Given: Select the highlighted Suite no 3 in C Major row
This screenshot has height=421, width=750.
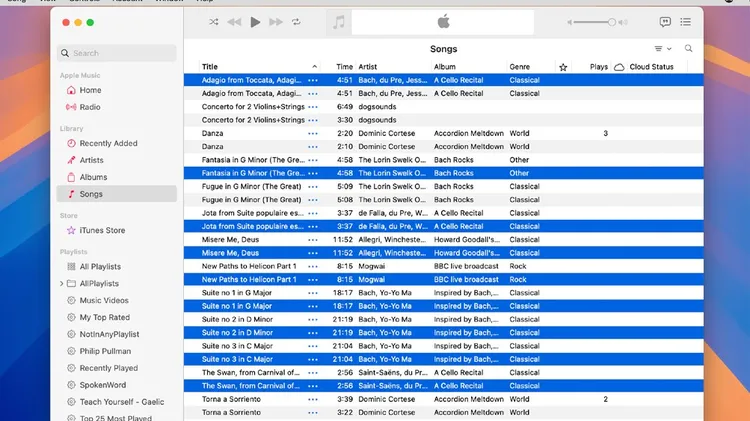Looking at the screenshot, I should (x=443, y=359).
